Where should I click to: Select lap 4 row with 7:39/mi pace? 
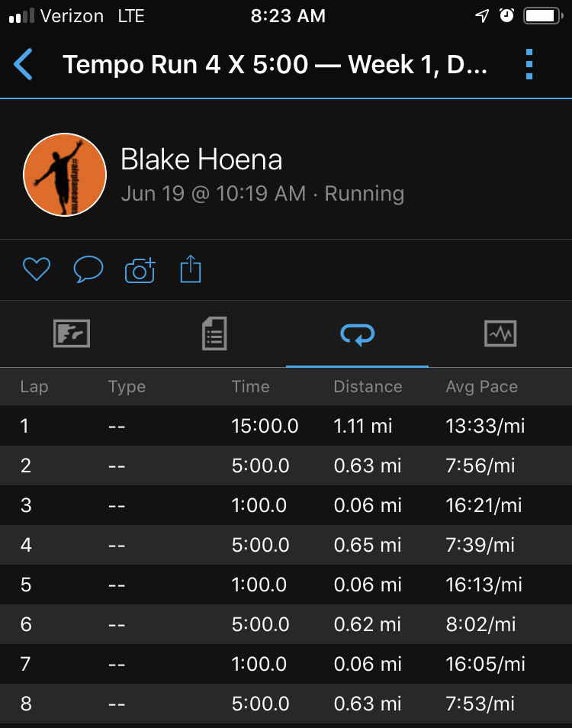click(286, 545)
